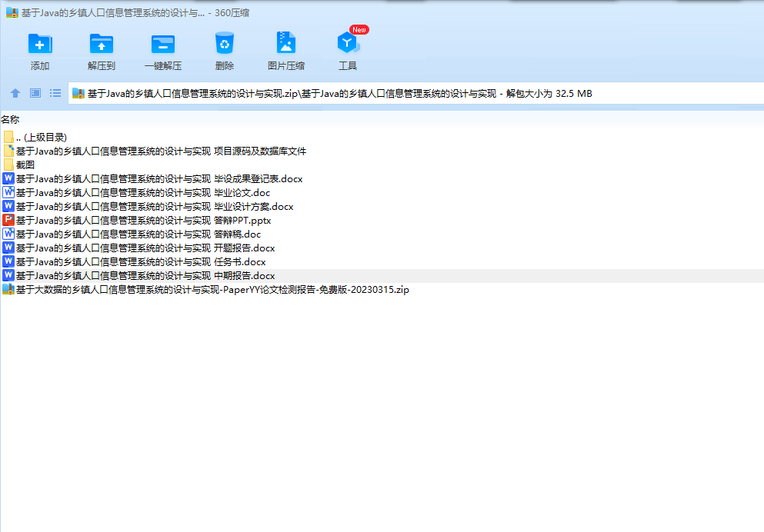The height and width of the screenshot is (532, 764).
Task: Select the 项目源码及数据库文件 folder
Action: coord(382,151)
